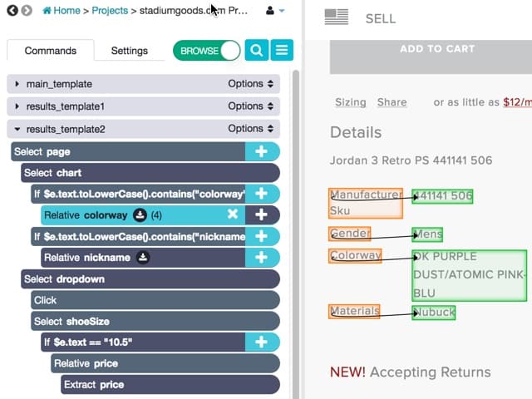The image size is (532, 399).
Task: Delete the Relative colorway command with X
Action: coord(233,214)
